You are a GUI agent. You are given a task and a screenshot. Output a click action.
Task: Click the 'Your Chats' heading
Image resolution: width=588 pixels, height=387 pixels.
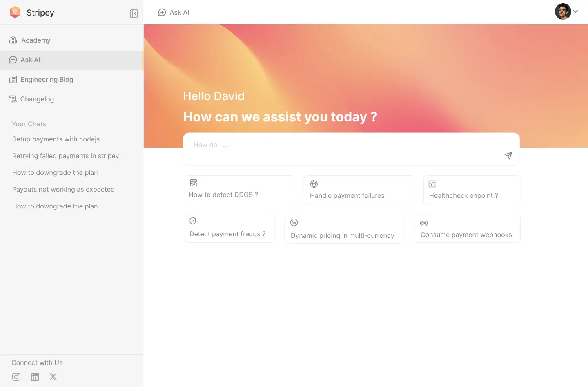(x=29, y=124)
